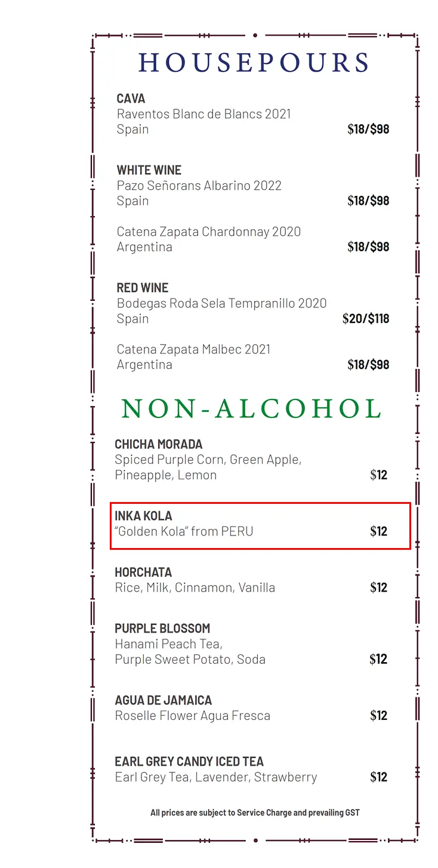
Task: Click the Bodegas Roda Sela Tempranillo item
Action: coord(253,310)
